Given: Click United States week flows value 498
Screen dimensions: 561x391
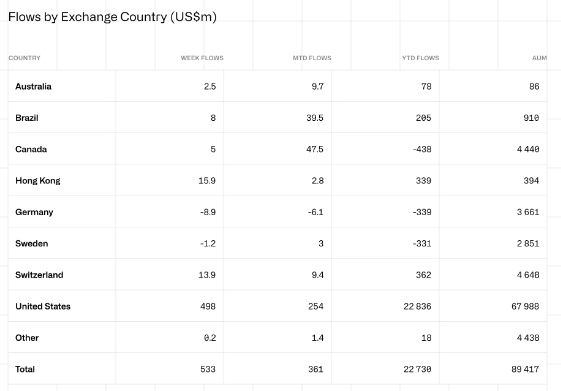Looking at the screenshot, I should click(x=208, y=307).
